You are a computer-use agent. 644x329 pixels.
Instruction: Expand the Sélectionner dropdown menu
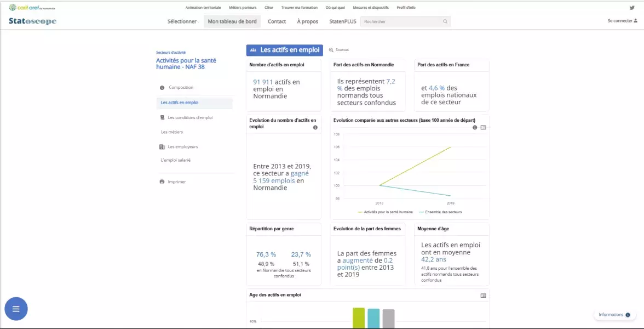[x=183, y=21]
